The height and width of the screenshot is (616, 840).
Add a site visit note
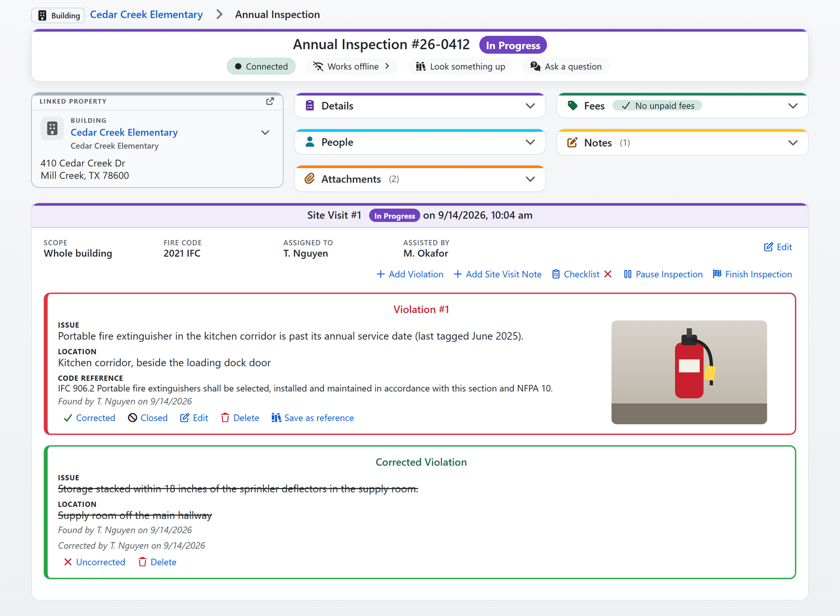click(x=498, y=274)
